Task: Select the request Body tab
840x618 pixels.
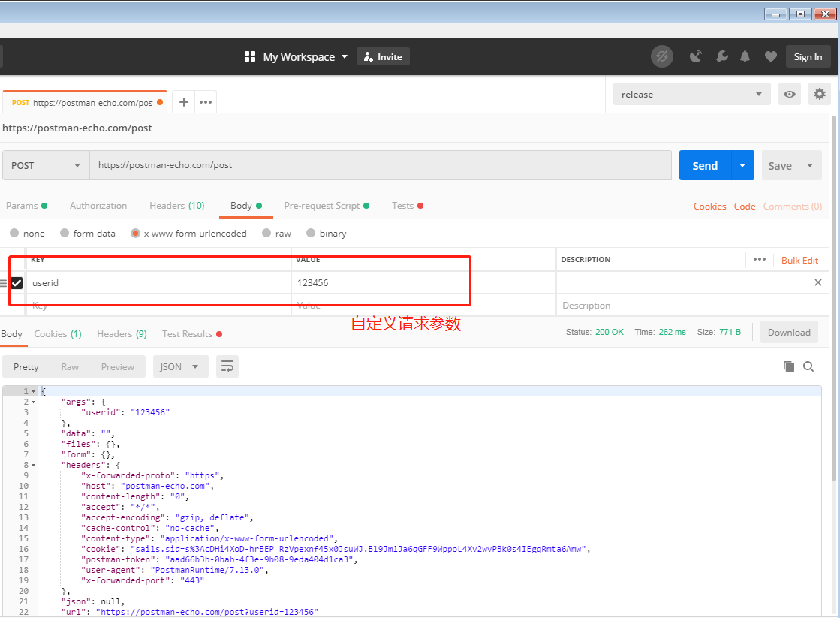Action: (246, 206)
